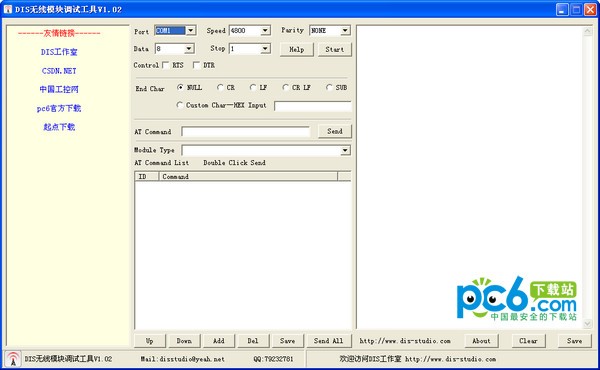Click 欢迎访问DIS工作室 status bar text
Screen dimensions: 600x370
coord(417,359)
